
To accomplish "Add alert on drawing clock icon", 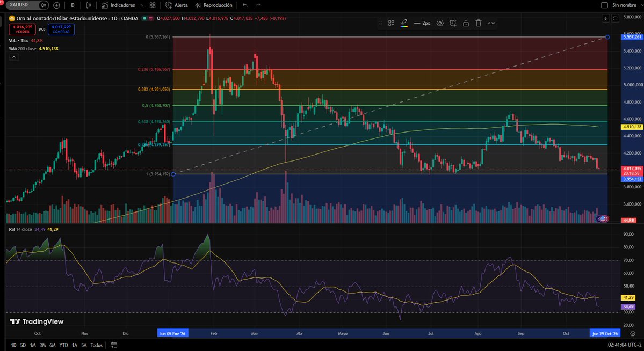I will 453,23.
